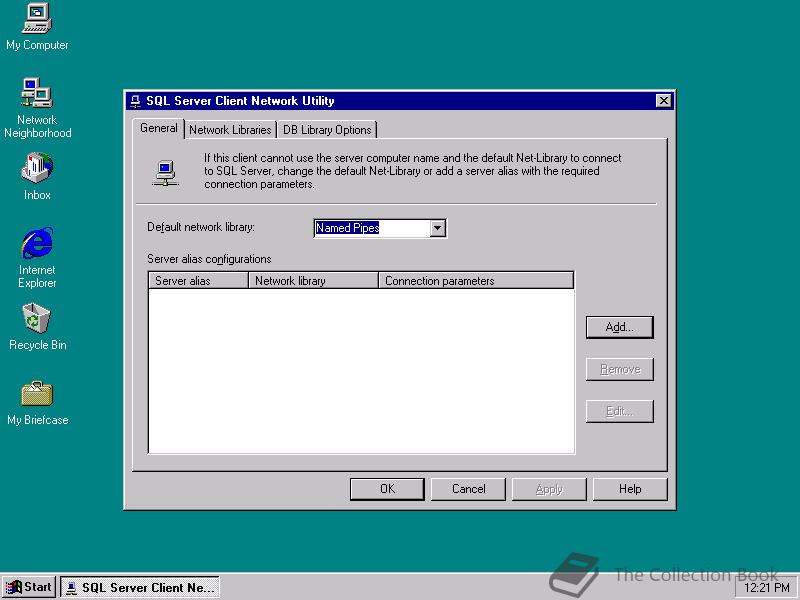
Task: Click the Connection parameters column header
Action: 476,281
